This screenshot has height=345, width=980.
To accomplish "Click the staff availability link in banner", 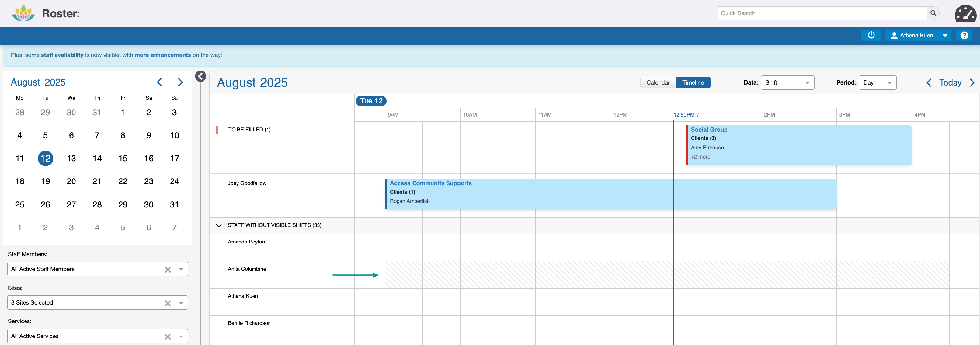I will pos(62,55).
